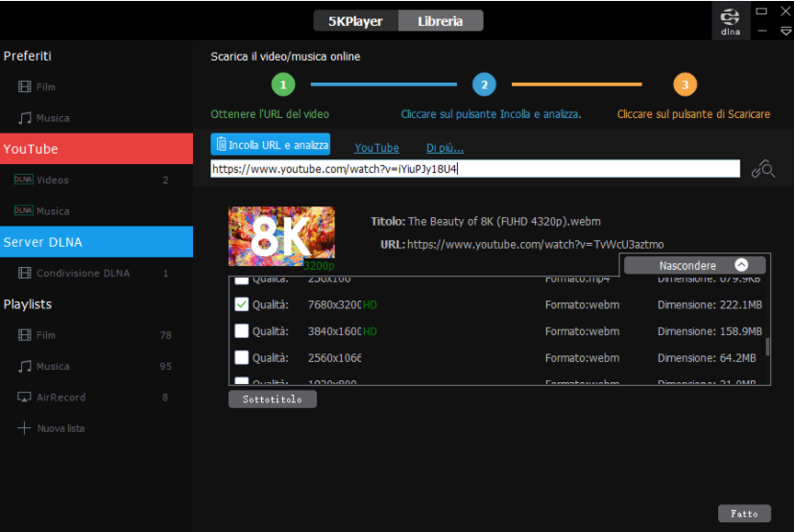Collapse the list with Nascondere

(694, 265)
